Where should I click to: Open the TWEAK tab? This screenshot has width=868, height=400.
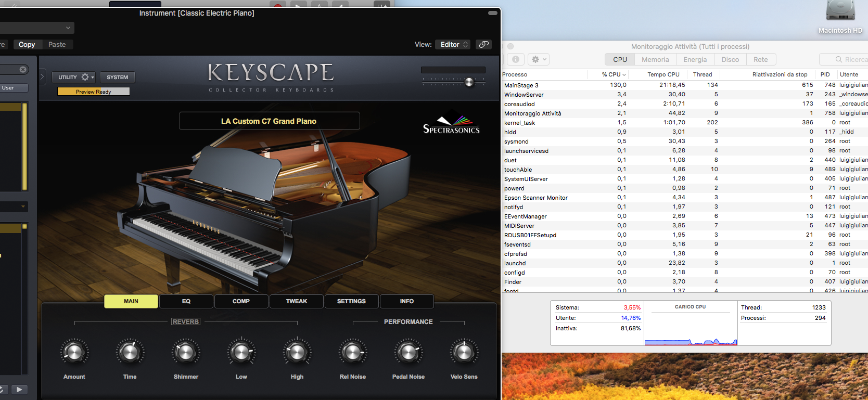point(297,301)
